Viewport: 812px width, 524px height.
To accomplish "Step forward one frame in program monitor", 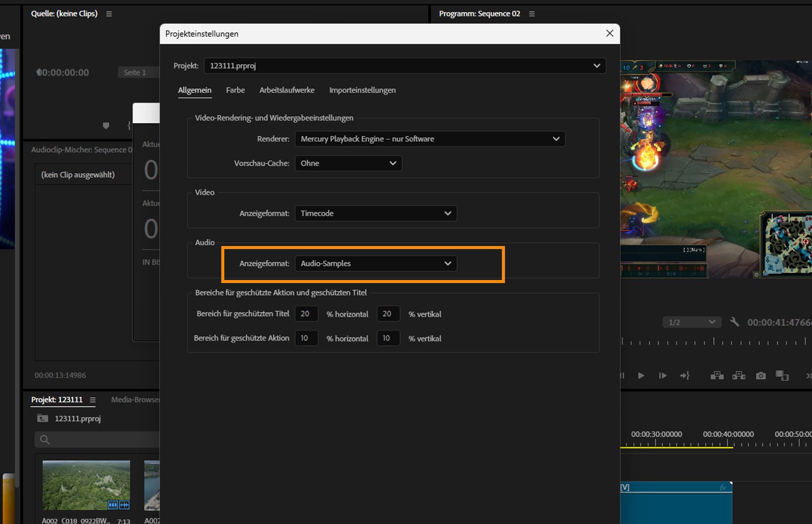I will pyautogui.click(x=663, y=375).
